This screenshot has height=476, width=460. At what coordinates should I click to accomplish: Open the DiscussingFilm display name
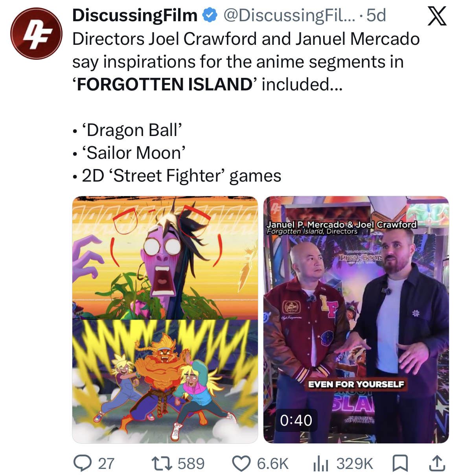pyautogui.click(x=135, y=15)
